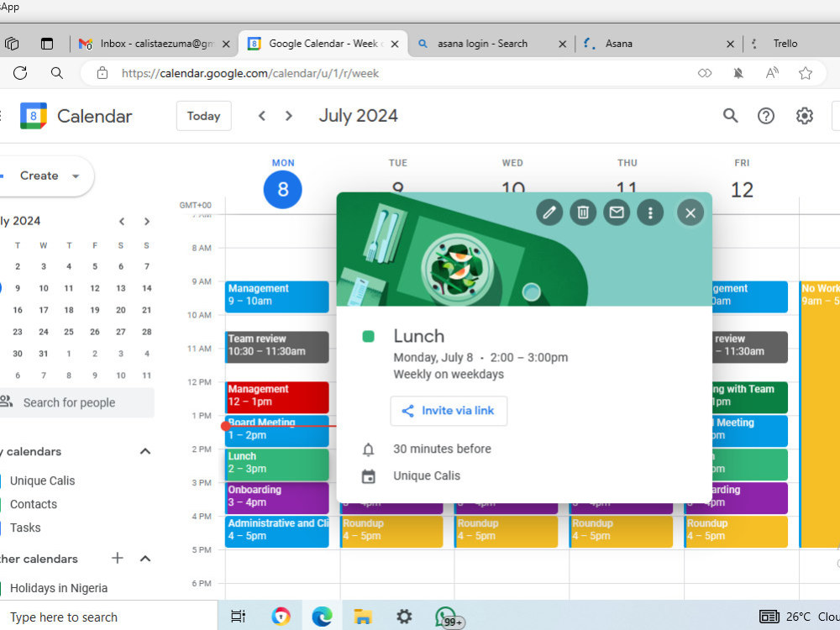
Task: Add other calendars plus icon
Action: point(118,559)
